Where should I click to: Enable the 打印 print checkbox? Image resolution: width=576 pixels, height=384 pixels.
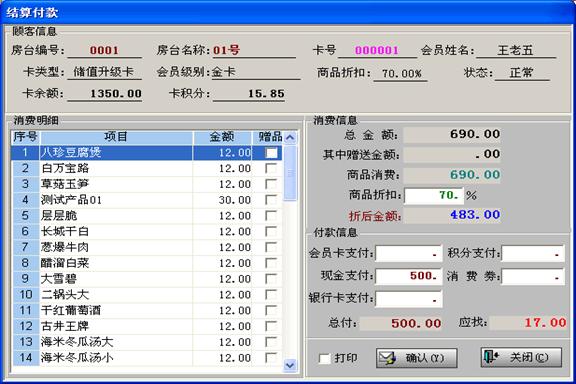pos(324,358)
